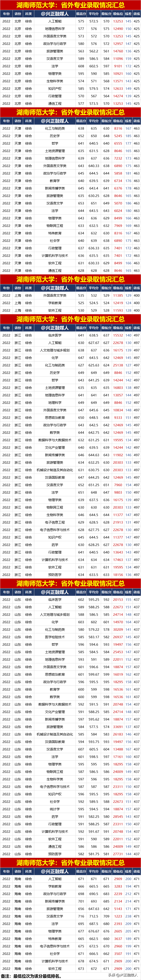The image size is (141, 980).
Task: Select 临床医学 in the Zhejiang section
Action: pyautogui.click(x=55, y=335)
